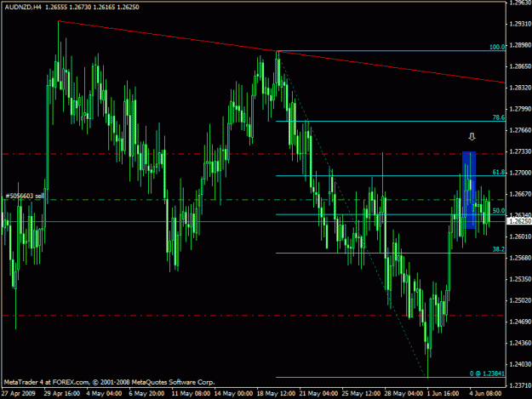Click the AUDNZD,H4 chart title text
Screen dimensions: 532x399
[23, 7]
